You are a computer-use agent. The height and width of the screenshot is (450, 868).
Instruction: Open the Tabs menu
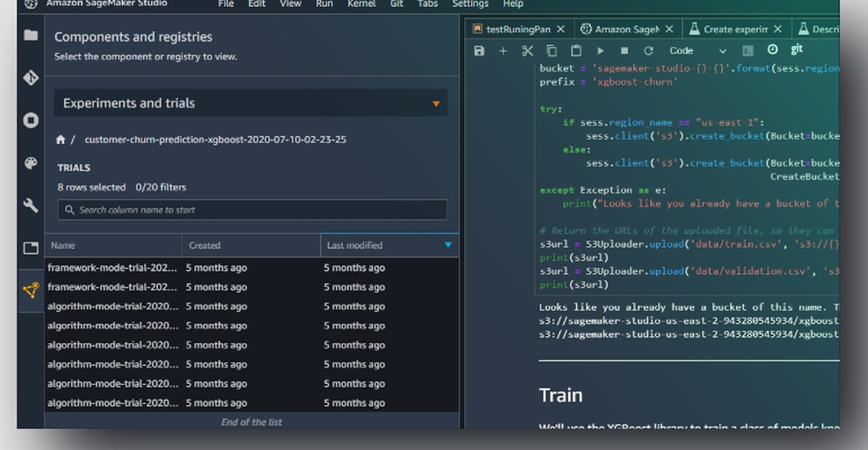427,3
